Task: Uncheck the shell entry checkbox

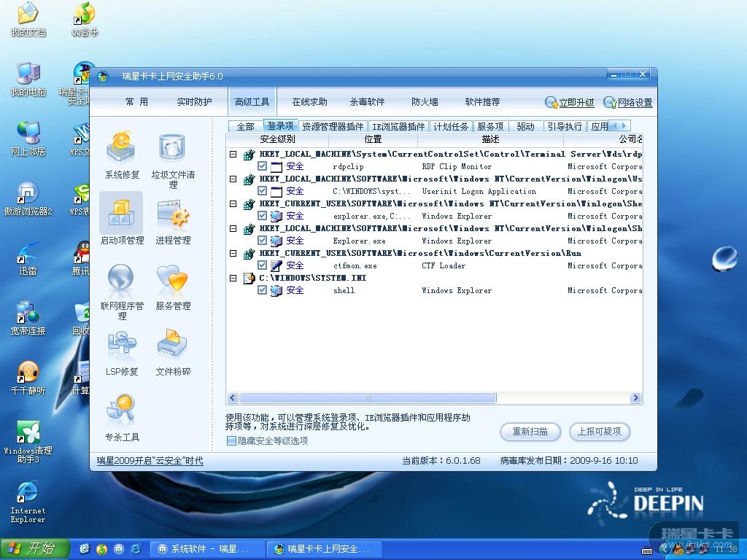Action: (x=262, y=290)
